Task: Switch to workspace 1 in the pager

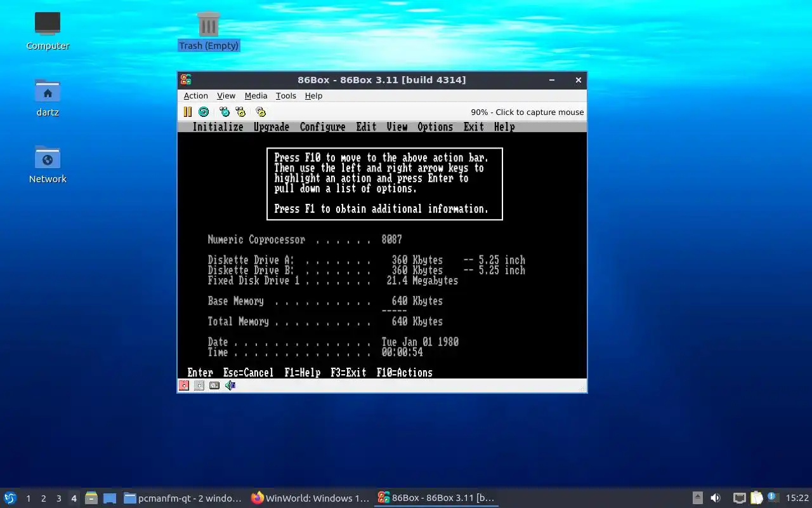Action: click(28, 498)
